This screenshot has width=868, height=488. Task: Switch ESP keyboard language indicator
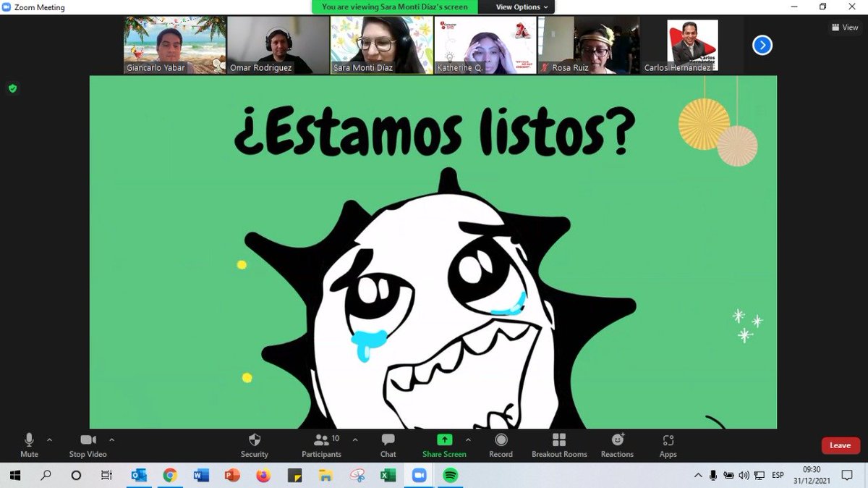(x=778, y=476)
